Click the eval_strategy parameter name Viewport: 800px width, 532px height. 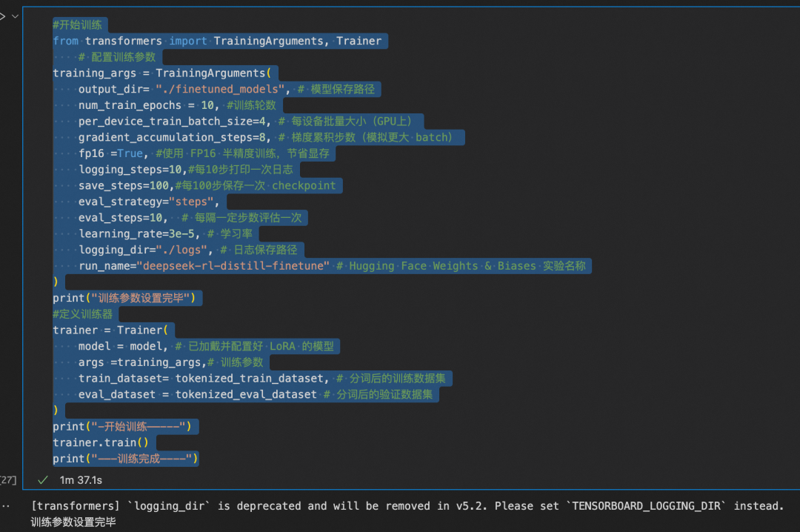pyautogui.click(x=120, y=202)
